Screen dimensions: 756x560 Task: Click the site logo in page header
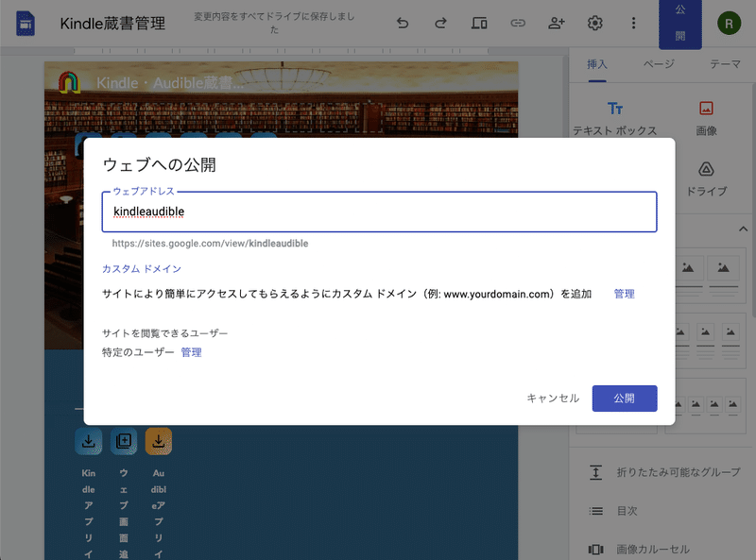click(69, 82)
